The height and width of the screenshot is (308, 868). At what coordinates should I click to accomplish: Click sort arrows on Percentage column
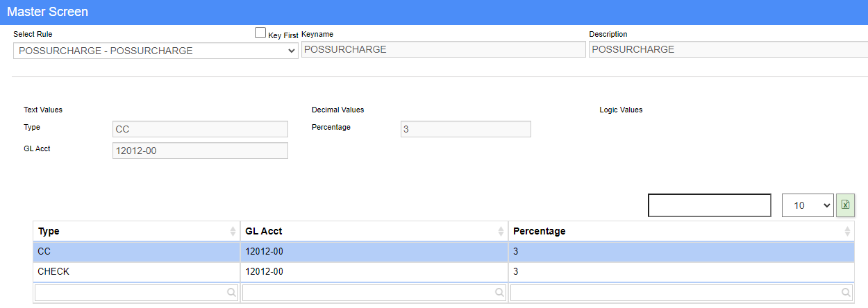(847, 232)
